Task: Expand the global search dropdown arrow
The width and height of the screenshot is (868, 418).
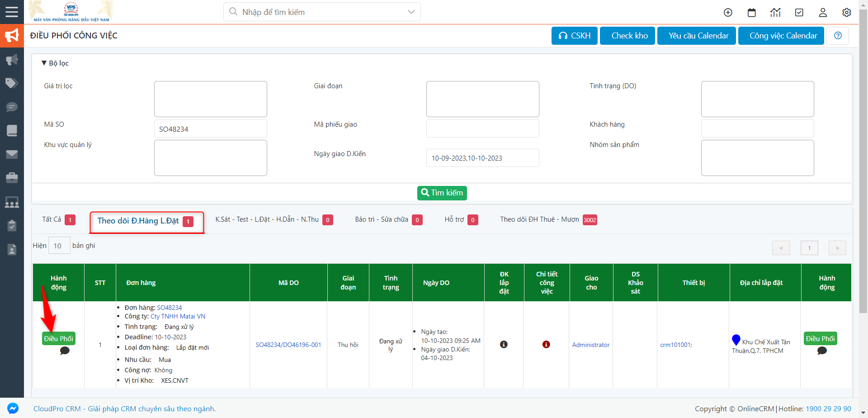Action: click(x=411, y=12)
